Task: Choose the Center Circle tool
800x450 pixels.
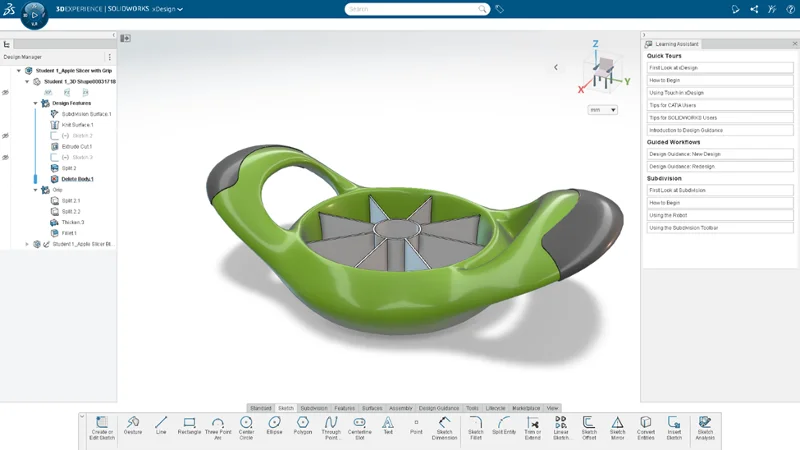Action: 246,426
